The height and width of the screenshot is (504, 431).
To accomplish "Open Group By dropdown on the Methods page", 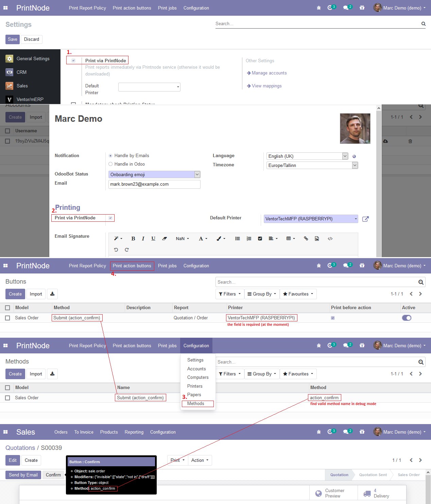I will [x=262, y=374].
